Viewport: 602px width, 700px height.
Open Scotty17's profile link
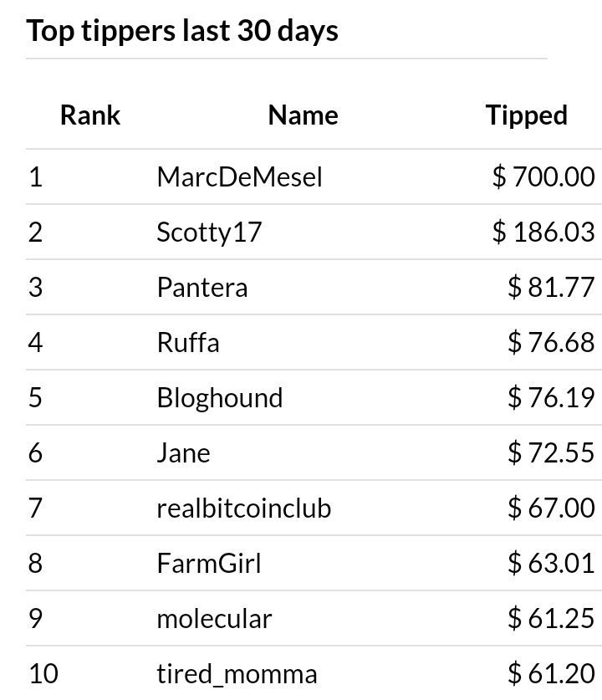[x=209, y=232]
